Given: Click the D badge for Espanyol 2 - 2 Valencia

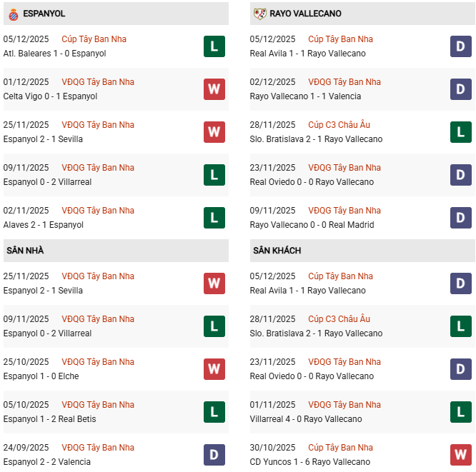Looking at the screenshot, I should pyautogui.click(x=214, y=455).
